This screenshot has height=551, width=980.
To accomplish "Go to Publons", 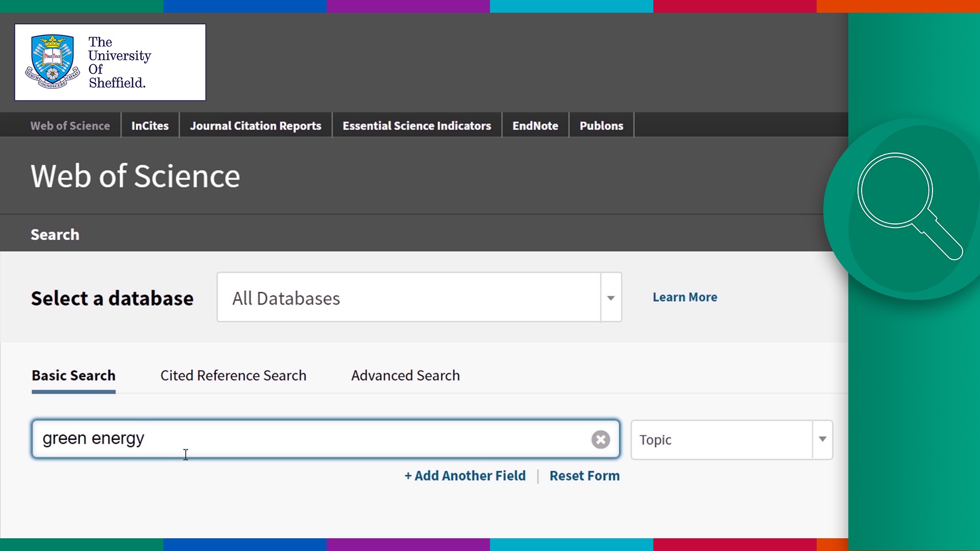I will point(601,126).
